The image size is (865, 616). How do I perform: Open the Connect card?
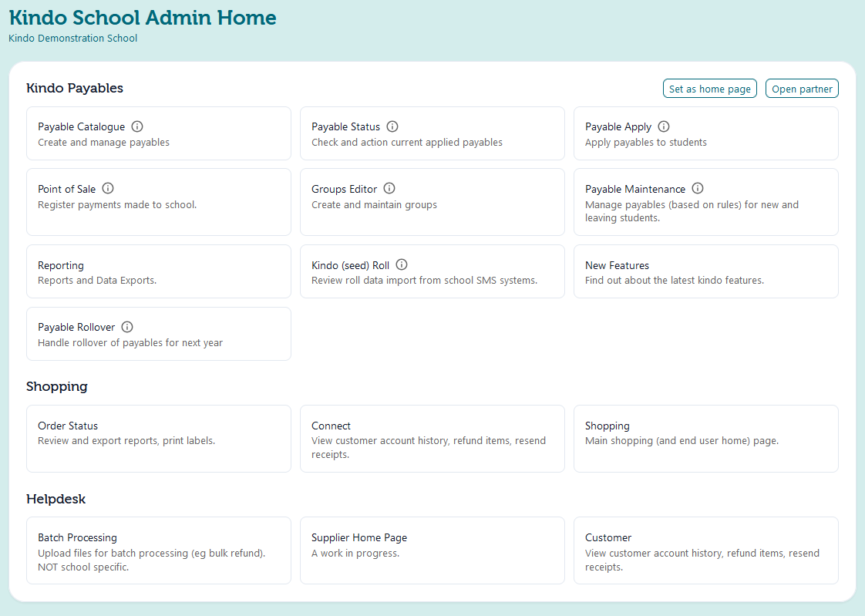[x=432, y=439]
